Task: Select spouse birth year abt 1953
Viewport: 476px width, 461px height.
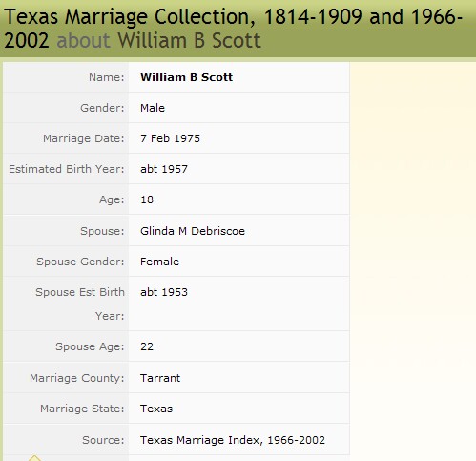Action: 164,292
